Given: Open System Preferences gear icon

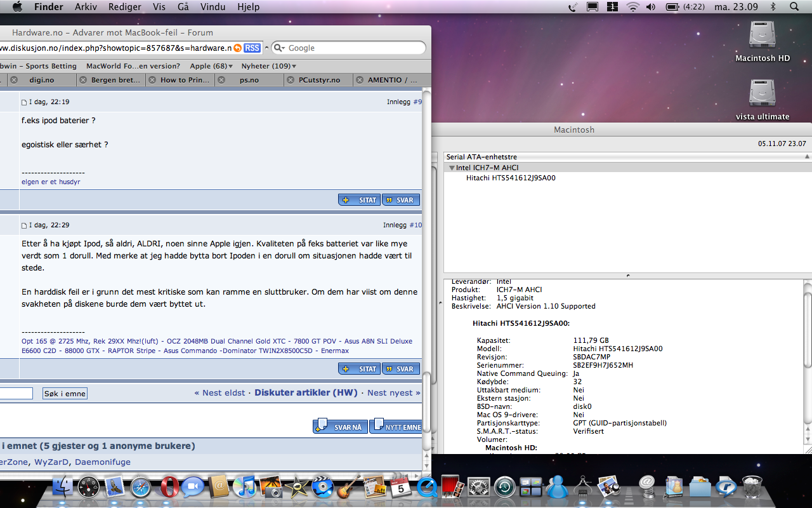Looking at the screenshot, I should [x=478, y=488].
